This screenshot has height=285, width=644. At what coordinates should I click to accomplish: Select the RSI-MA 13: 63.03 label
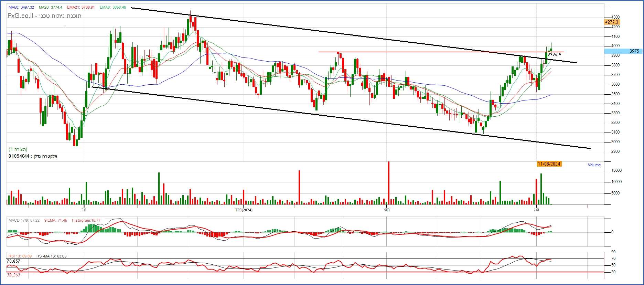pyautogui.click(x=52, y=256)
